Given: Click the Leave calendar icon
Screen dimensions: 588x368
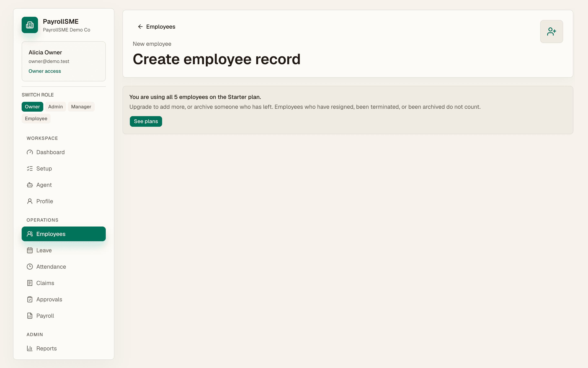Looking at the screenshot, I should pyautogui.click(x=30, y=250).
